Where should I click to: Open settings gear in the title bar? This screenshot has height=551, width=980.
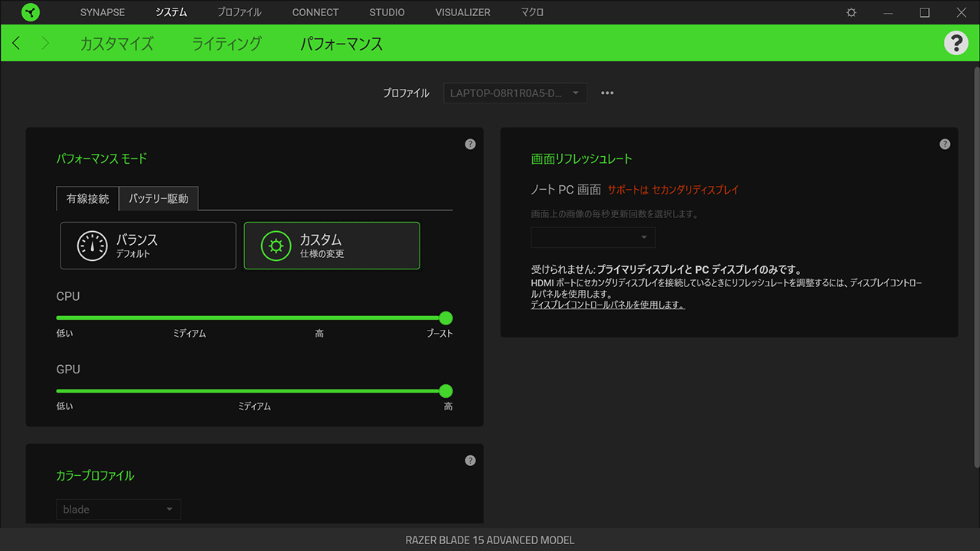pos(851,12)
